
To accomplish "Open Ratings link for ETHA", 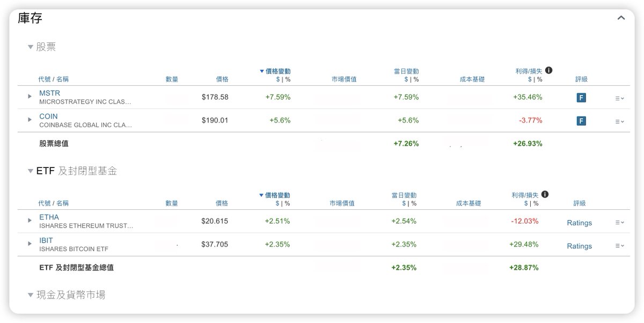I will coord(580,223).
